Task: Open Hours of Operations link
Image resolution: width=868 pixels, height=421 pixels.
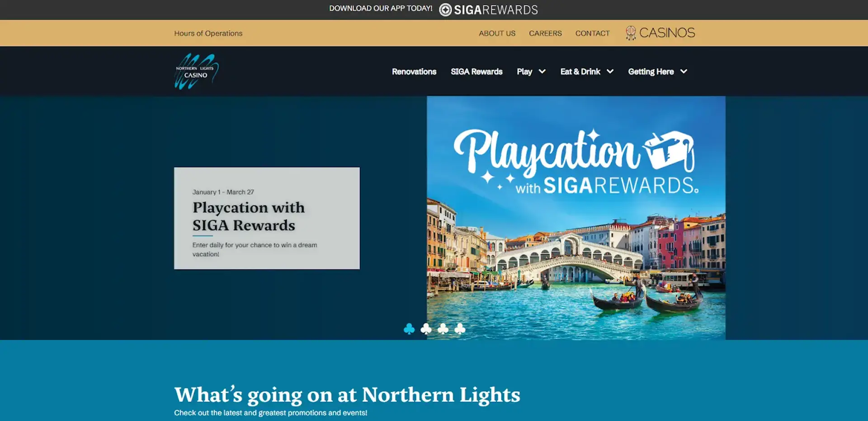Action: (208, 33)
